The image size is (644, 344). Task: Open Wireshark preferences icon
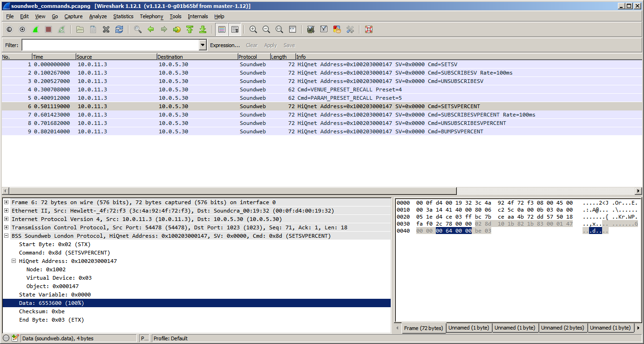pos(350,29)
